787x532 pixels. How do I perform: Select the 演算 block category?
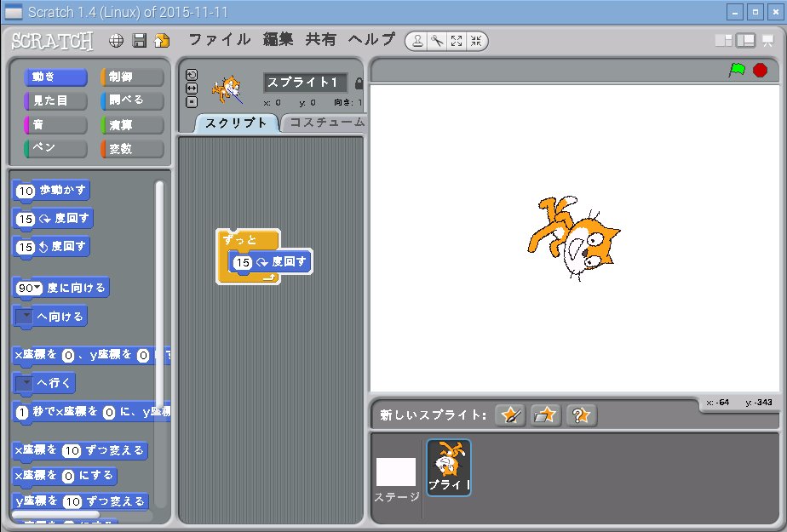point(132,125)
